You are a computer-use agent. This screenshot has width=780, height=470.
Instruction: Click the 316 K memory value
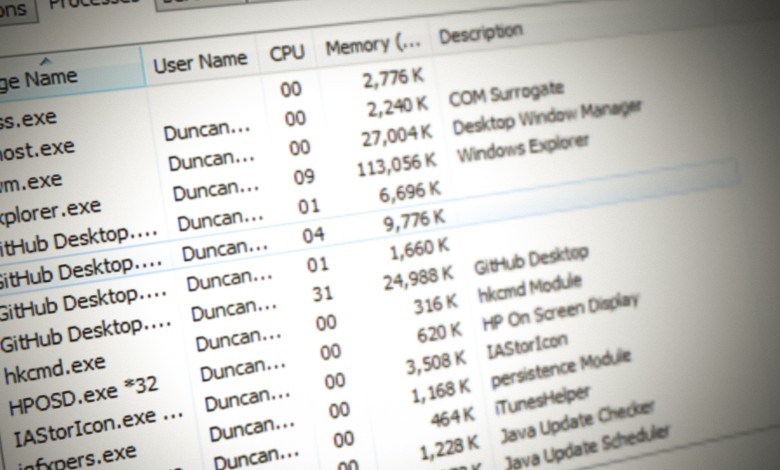coord(436,304)
